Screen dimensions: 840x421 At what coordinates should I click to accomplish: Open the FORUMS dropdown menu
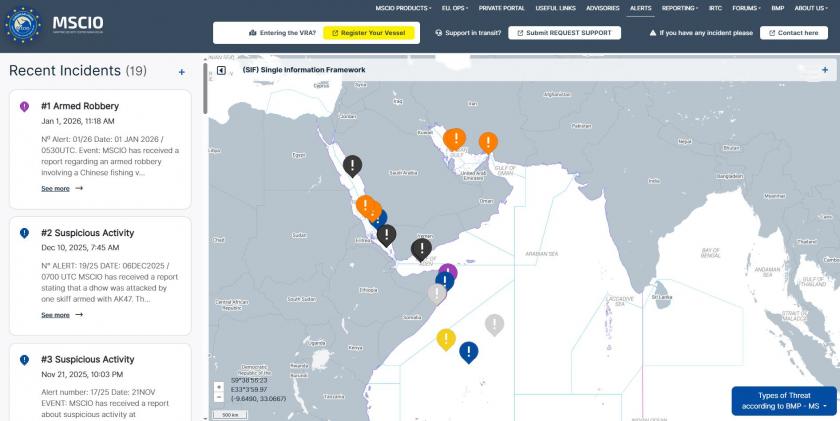[747, 8]
